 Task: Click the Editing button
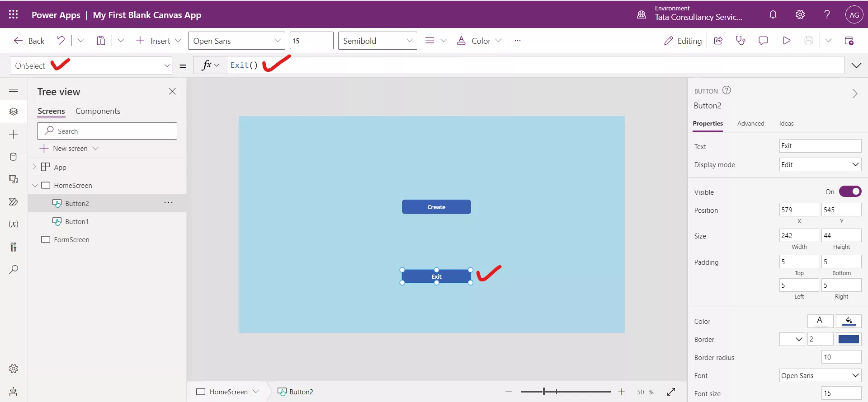pos(683,41)
